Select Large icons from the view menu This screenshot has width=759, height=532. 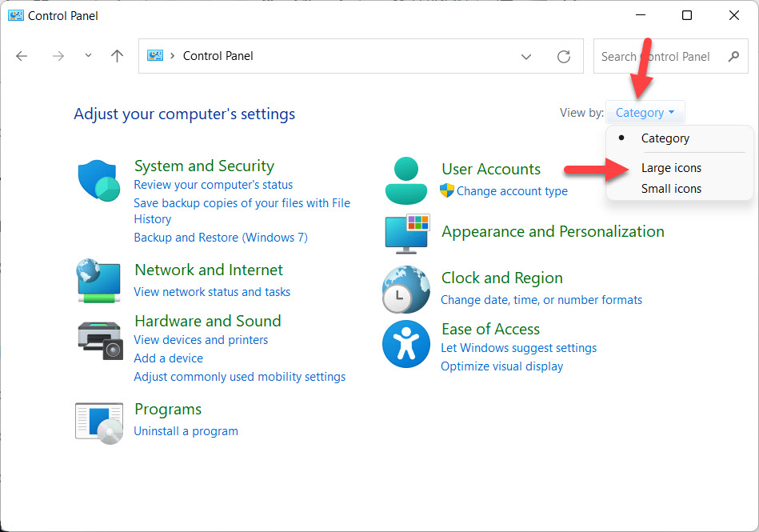coord(672,168)
